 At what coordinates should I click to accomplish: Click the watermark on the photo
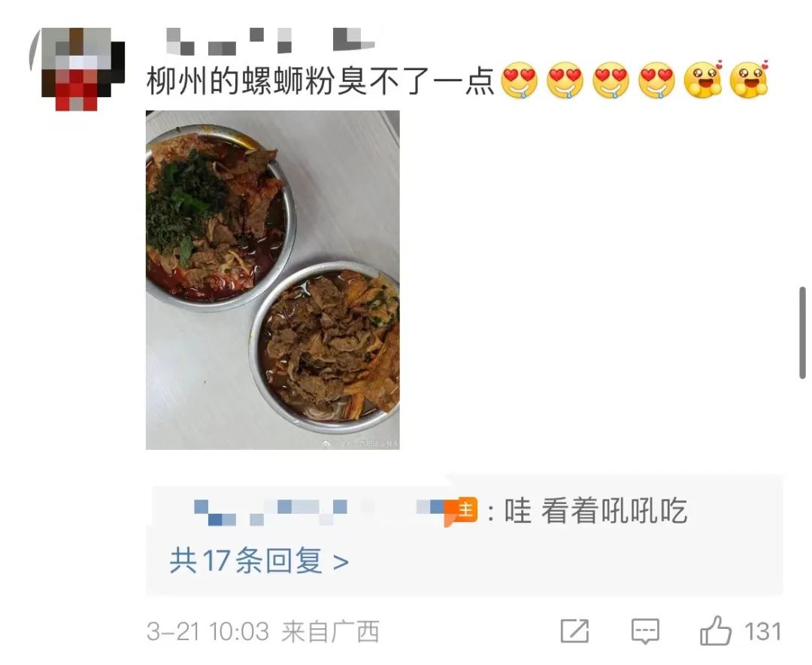click(x=360, y=443)
